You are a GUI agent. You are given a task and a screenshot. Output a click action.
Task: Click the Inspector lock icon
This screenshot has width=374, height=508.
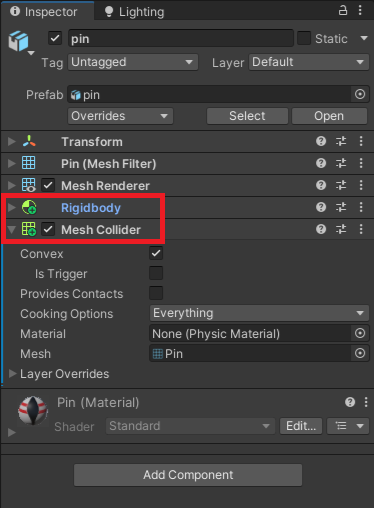pos(343,10)
